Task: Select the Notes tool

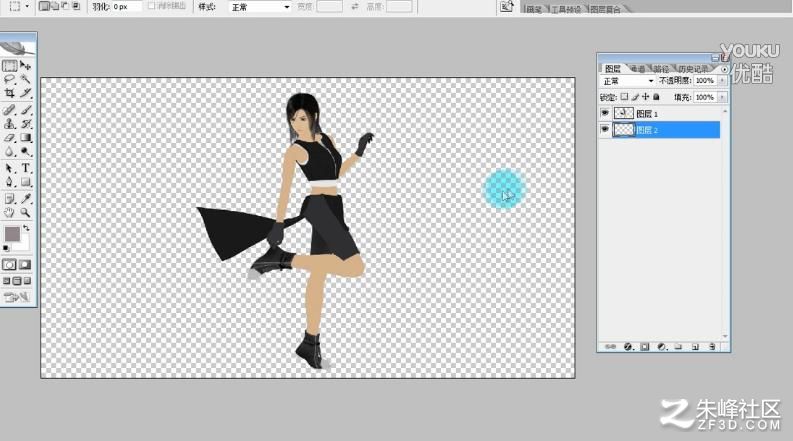Action: coord(10,199)
